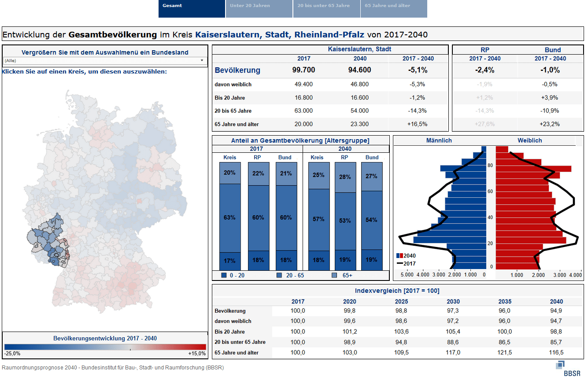Click the 63% segment in 2017 Kreis bar
Viewport: 588px width, 380px height.
(230, 218)
